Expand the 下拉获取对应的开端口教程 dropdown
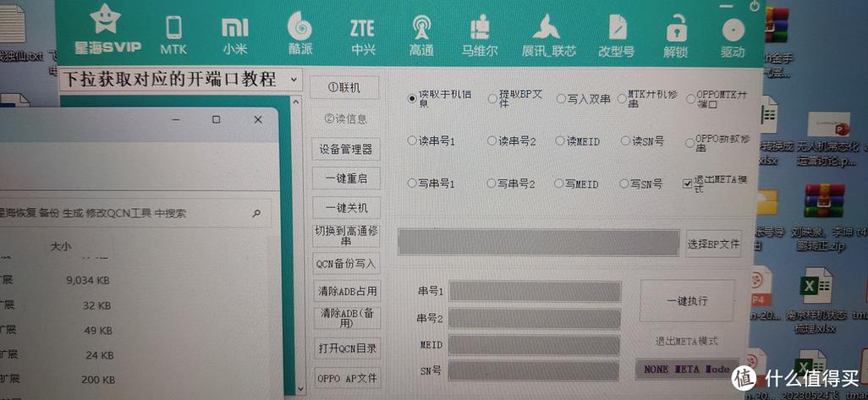The width and height of the screenshot is (868, 400). click(x=294, y=80)
